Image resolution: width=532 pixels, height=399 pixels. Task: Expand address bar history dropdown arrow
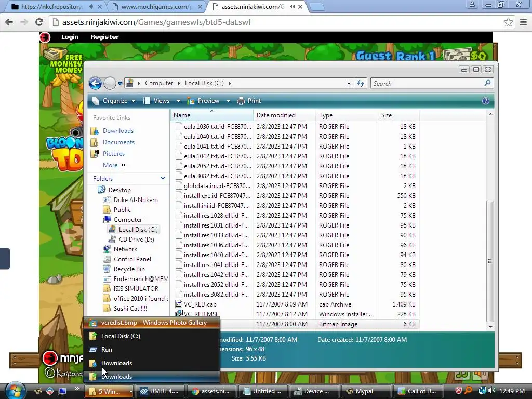[349, 84]
